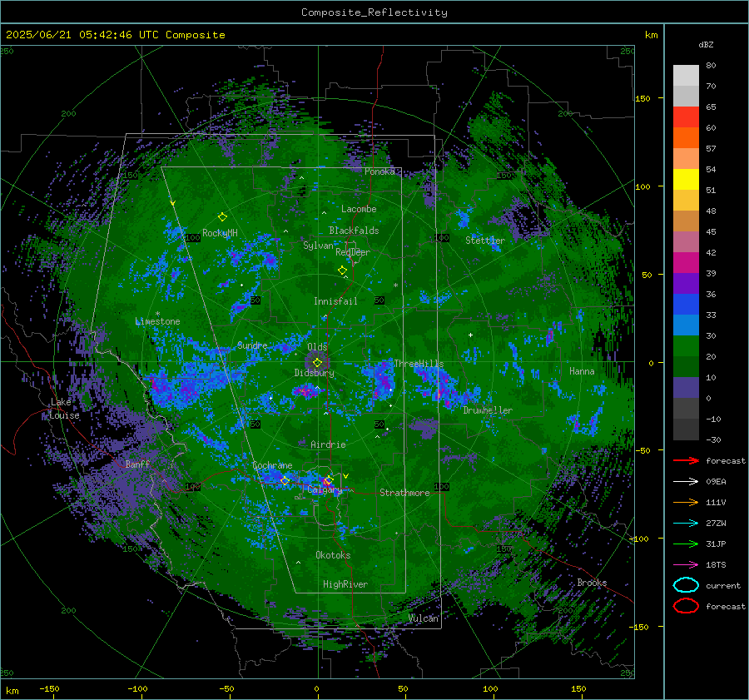Click the Banff label
Image resolution: width=749 pixels, height=700 pixels.
click(x=137, y=464)
